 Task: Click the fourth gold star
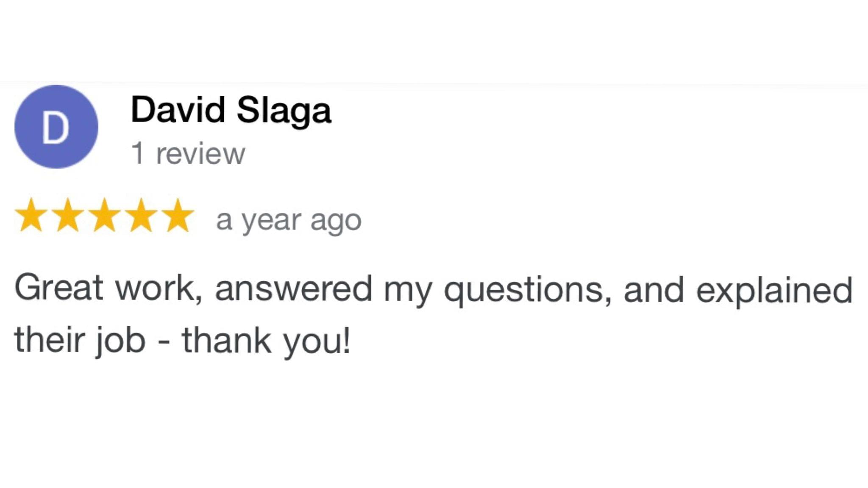pyautogui.click(x=141, y=216)
